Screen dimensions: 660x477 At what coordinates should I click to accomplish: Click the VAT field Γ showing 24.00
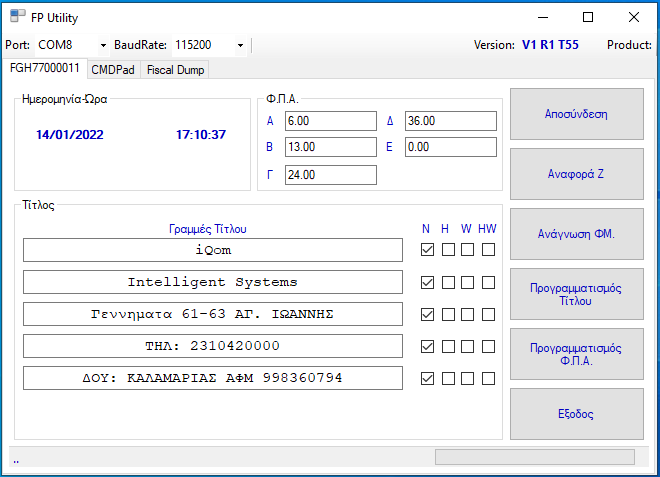[x=330, y=175]
